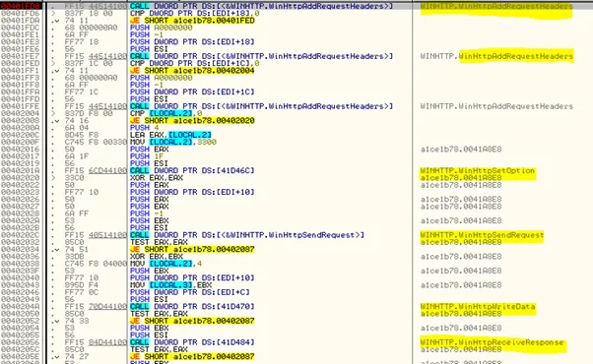Select the WINHTTP.WinHttpWriteData comment

478,307
